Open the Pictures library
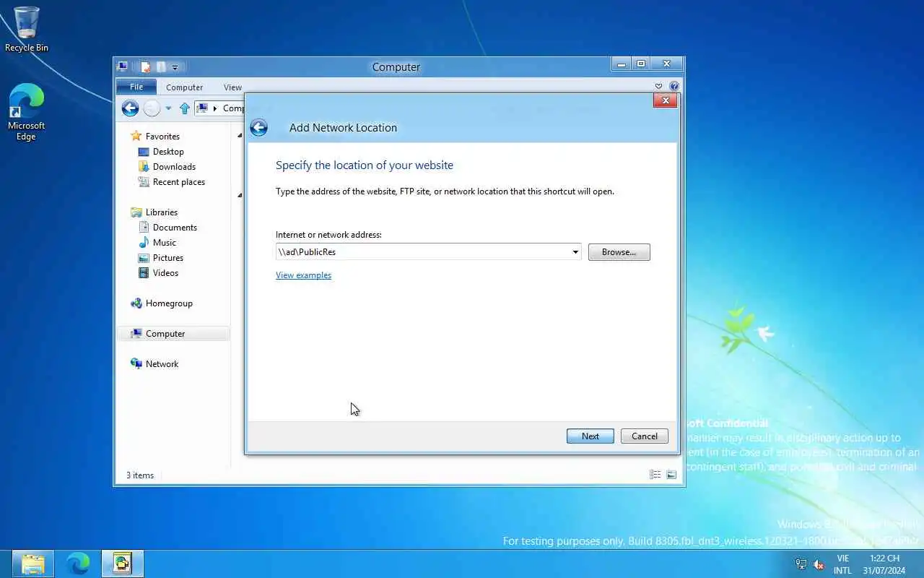The image size is (924, 578). tap(167, 258)
